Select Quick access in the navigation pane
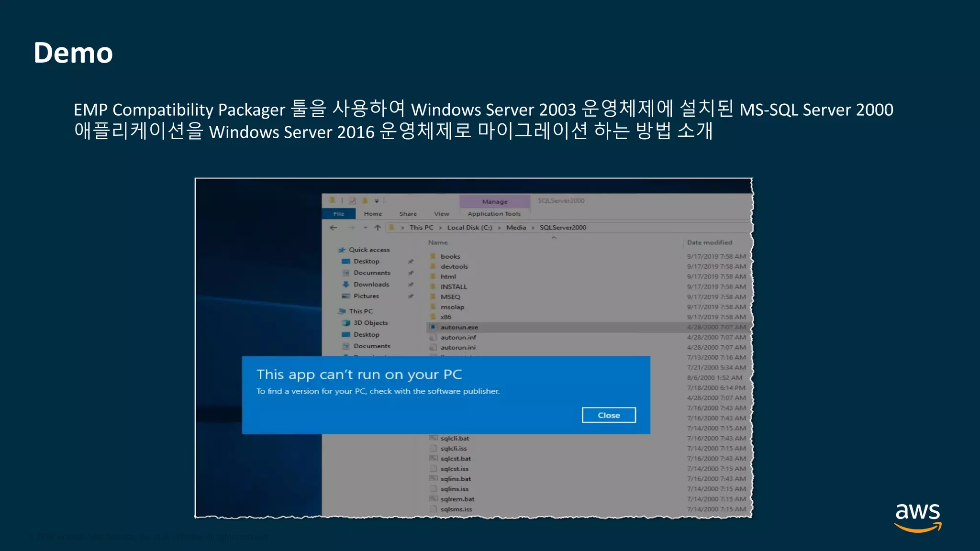This screenshot has width=980, height=551. (x=369, y=250)
